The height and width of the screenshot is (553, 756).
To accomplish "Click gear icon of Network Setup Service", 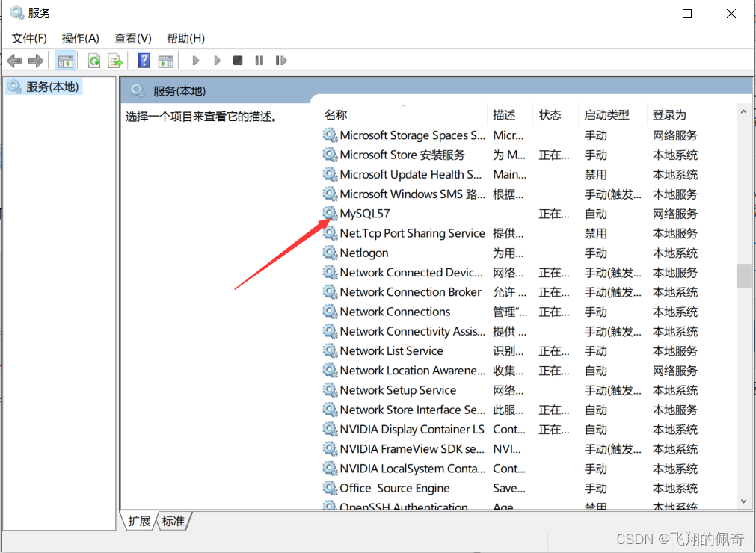I will pos(330,389).
